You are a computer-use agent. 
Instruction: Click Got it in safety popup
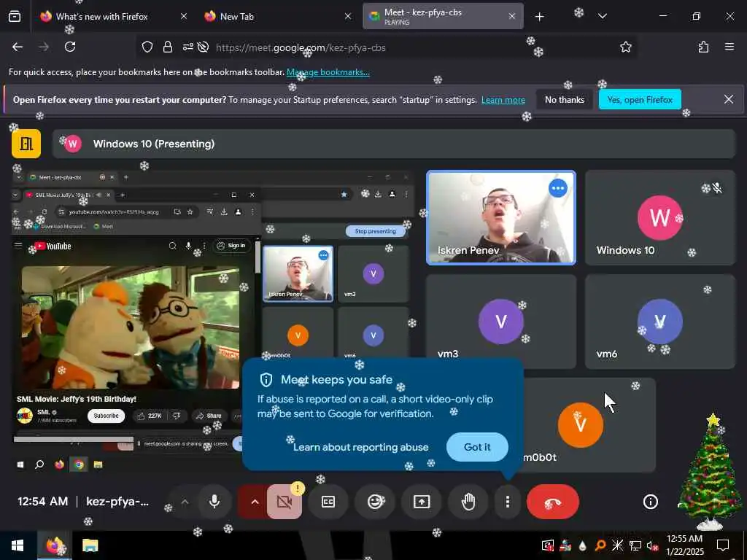coord(477,447)
